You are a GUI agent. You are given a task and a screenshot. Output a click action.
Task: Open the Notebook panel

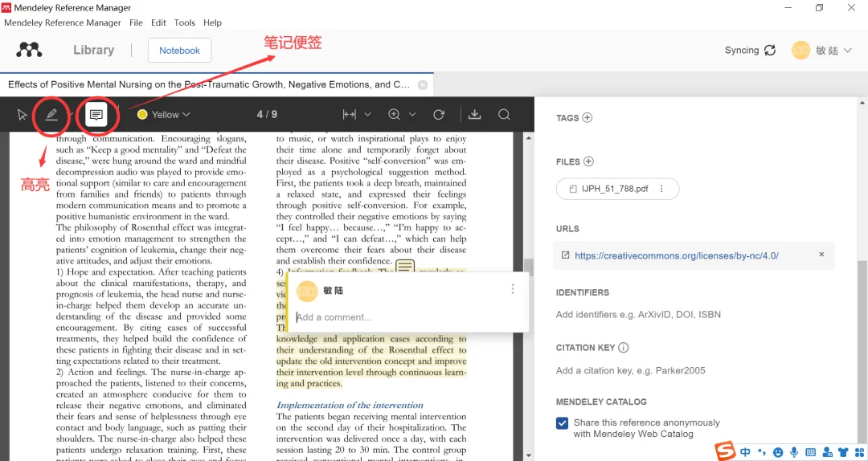(179, 51)
